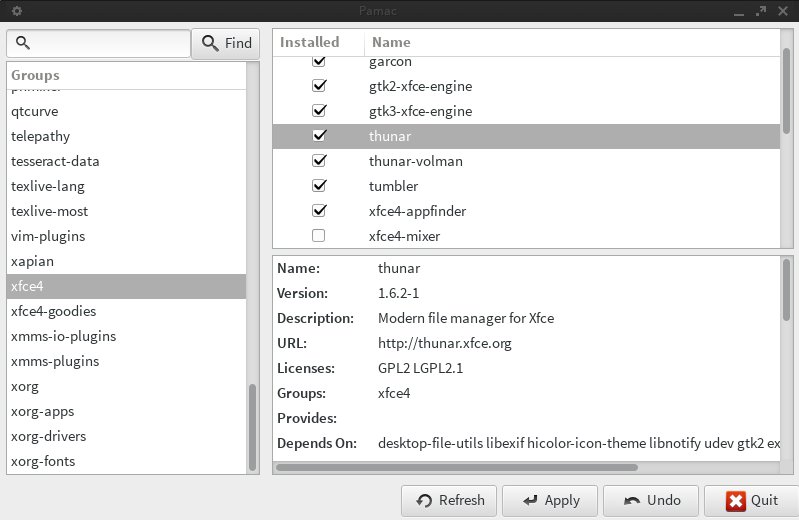Toggle installed checkbox for garcon
The height and width of the screenshot is (520, 799).
tap(318, 62)
